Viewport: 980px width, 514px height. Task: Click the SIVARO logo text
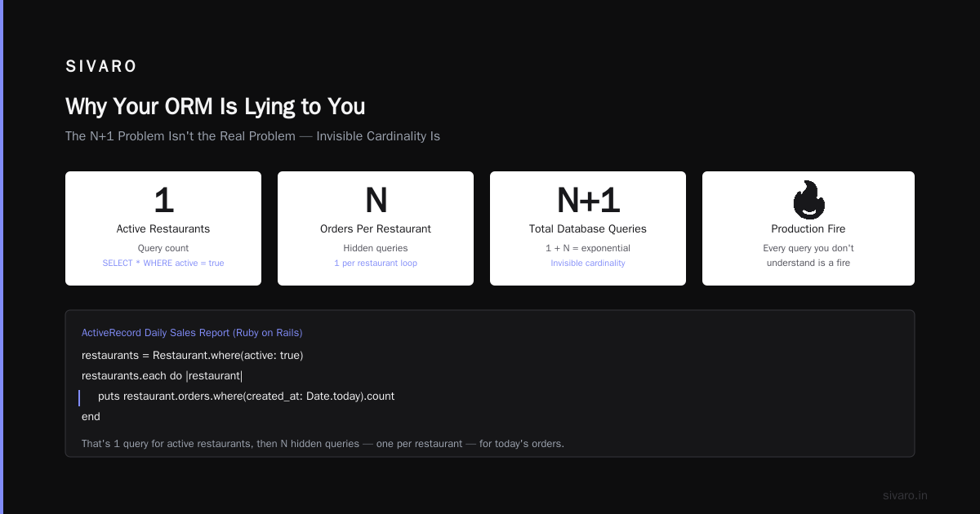tap(101, 67)
